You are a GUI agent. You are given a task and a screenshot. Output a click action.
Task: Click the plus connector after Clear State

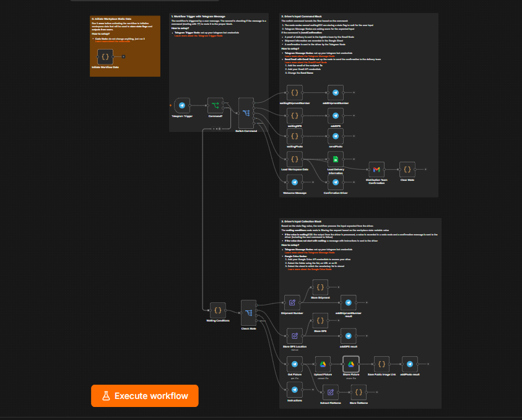[425, 170]
